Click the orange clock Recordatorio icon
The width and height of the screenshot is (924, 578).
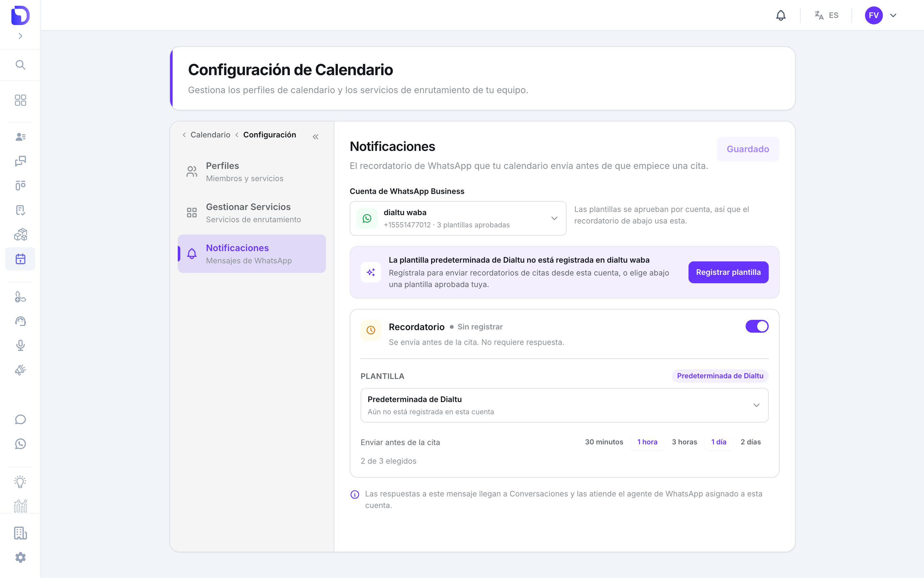point(371,330)
